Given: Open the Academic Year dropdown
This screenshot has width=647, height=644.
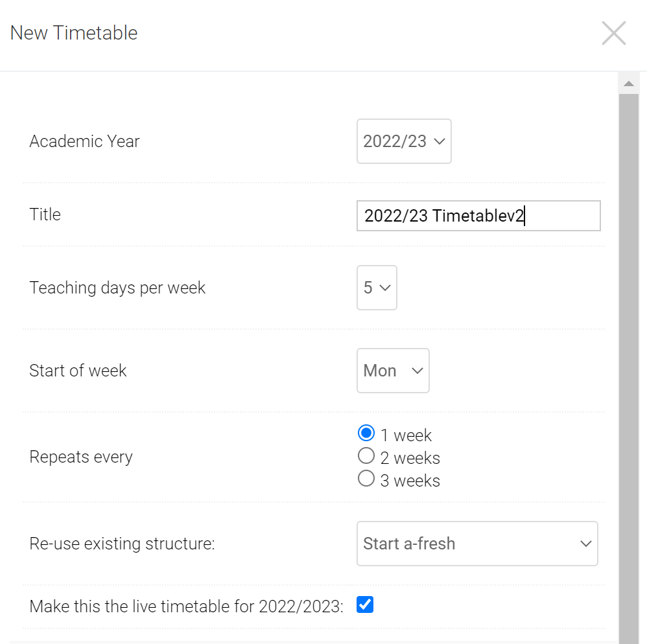Looking at the screenshot, I should [403, 141].
